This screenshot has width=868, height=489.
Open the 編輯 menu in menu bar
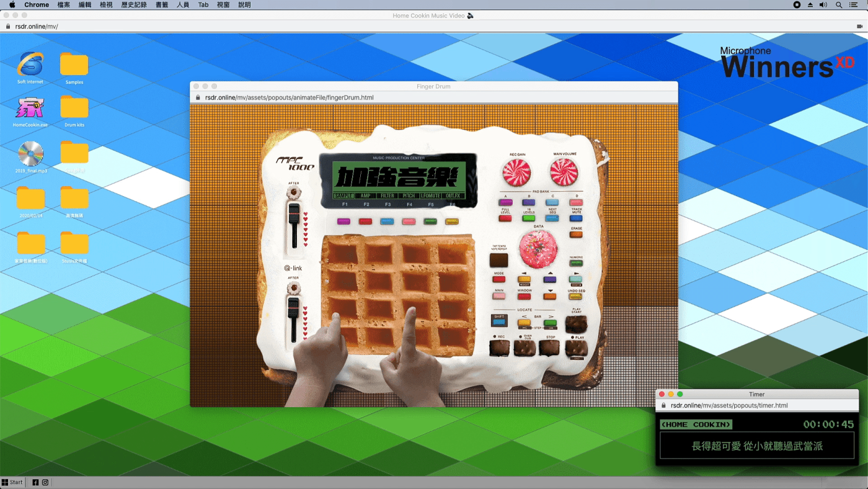[85, 4]
